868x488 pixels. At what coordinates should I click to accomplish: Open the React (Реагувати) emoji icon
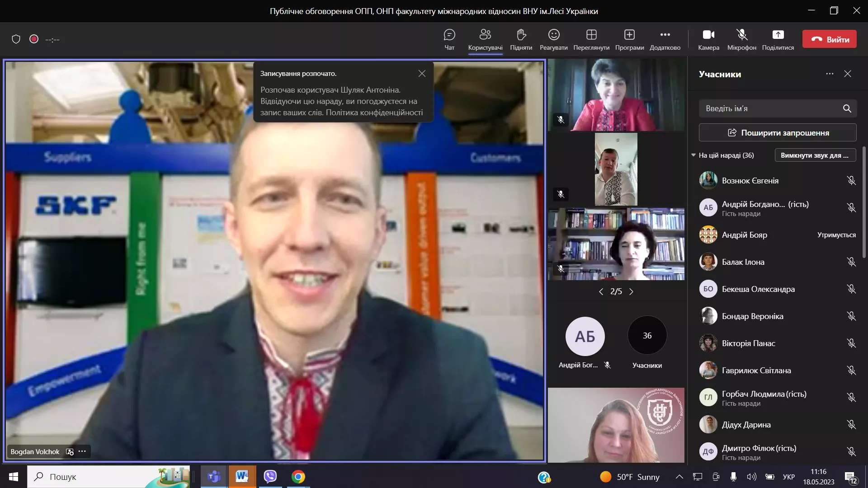click(x=553, y=35)
